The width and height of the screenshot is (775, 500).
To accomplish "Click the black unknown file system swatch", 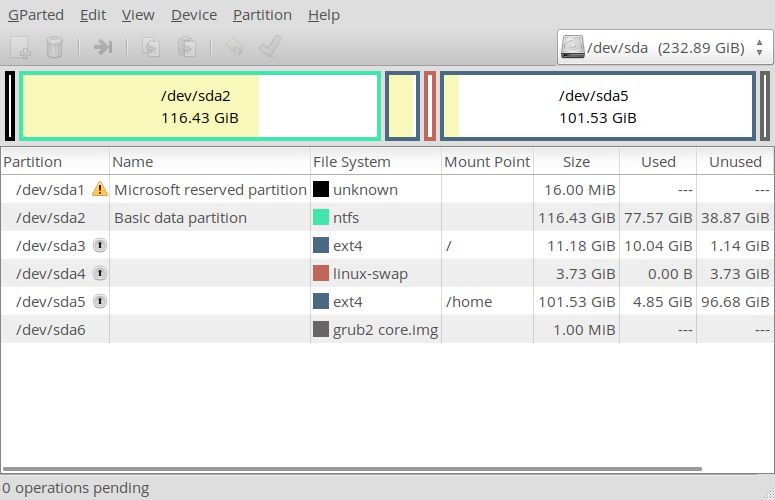I will coord(321,189).
